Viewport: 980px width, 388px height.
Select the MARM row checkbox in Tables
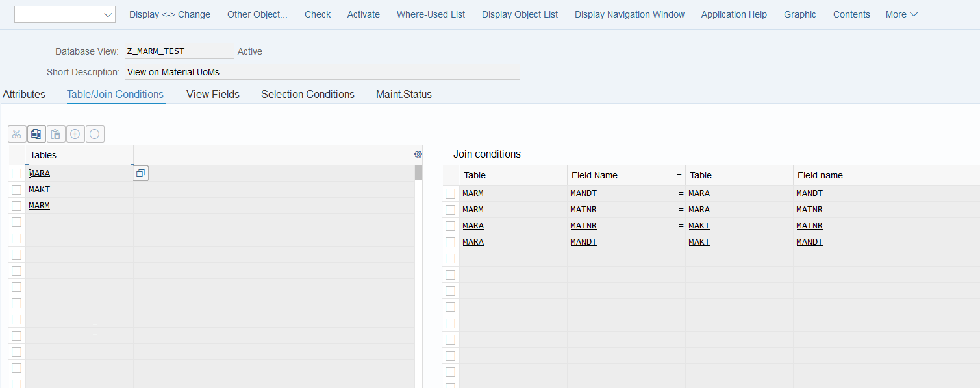pos(16,206)
